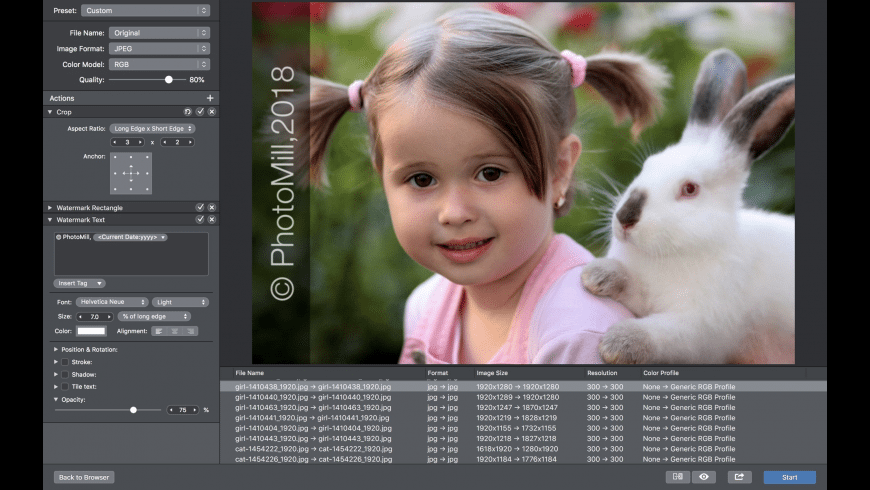Expand the Watermark Rectangle section
The height and width of the screenshot is (490, 870).
click(50, 208)
